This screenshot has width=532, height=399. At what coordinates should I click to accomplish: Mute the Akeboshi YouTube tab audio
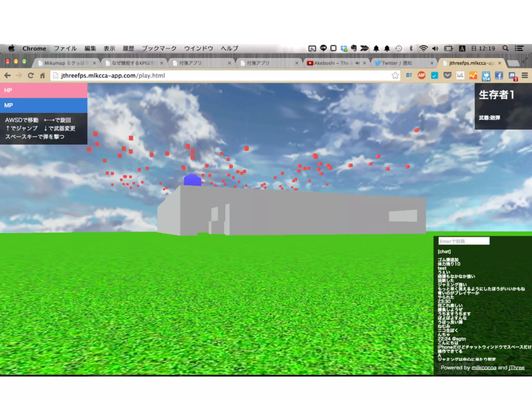pos(358,63)
